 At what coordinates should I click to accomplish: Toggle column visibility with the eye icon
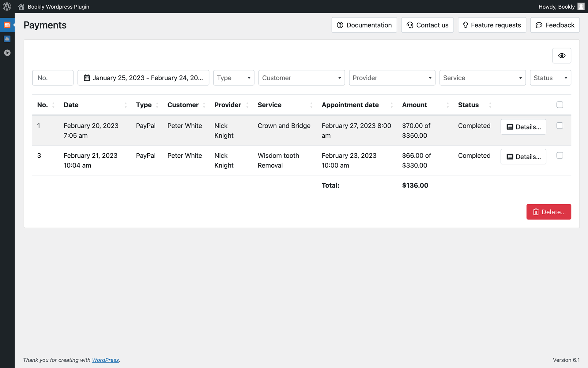561,56
